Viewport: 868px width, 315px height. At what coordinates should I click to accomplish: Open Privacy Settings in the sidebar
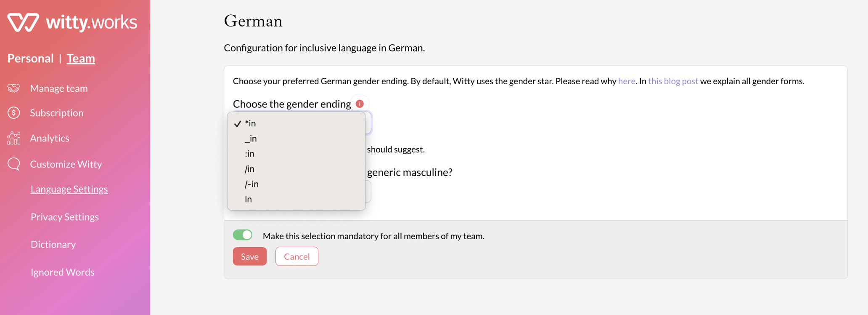pos(65,217)
